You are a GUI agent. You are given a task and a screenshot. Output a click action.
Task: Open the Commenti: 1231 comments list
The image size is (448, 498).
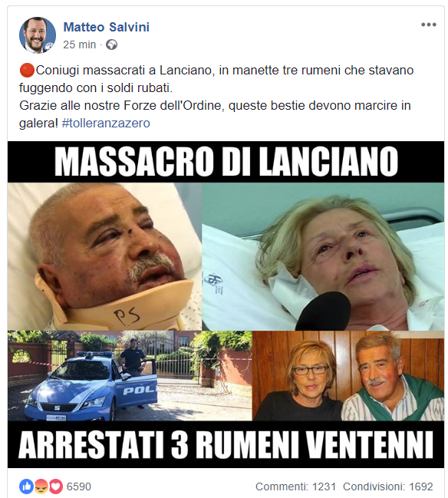click(295, 486)
